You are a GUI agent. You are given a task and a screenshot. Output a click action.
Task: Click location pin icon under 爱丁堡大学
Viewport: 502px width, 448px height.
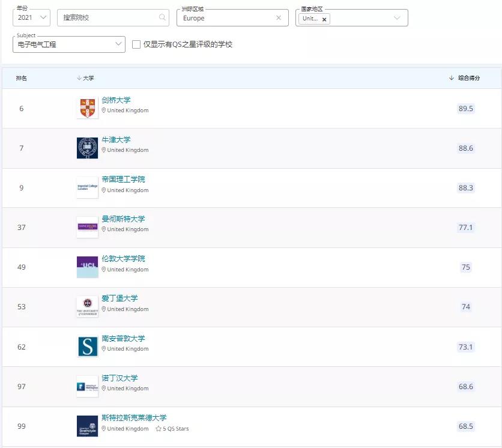point(104,309)
